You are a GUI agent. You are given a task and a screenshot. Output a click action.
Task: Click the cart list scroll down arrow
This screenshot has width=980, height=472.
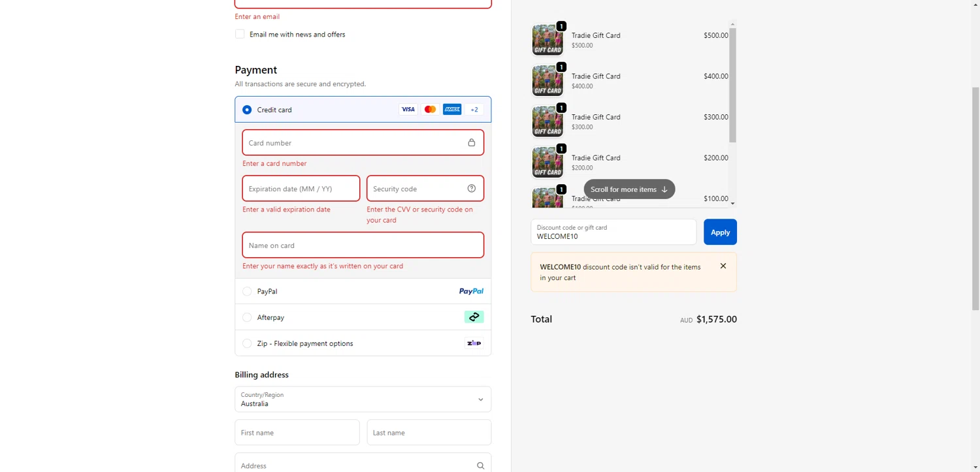click(732, 204)
